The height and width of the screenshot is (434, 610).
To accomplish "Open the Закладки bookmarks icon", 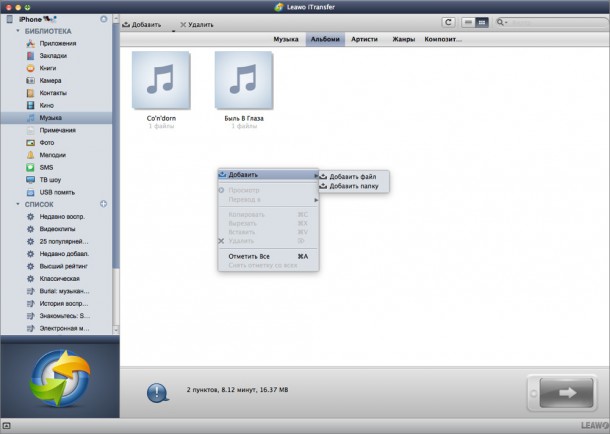I will pyautogui.click(x=30, y=56).
